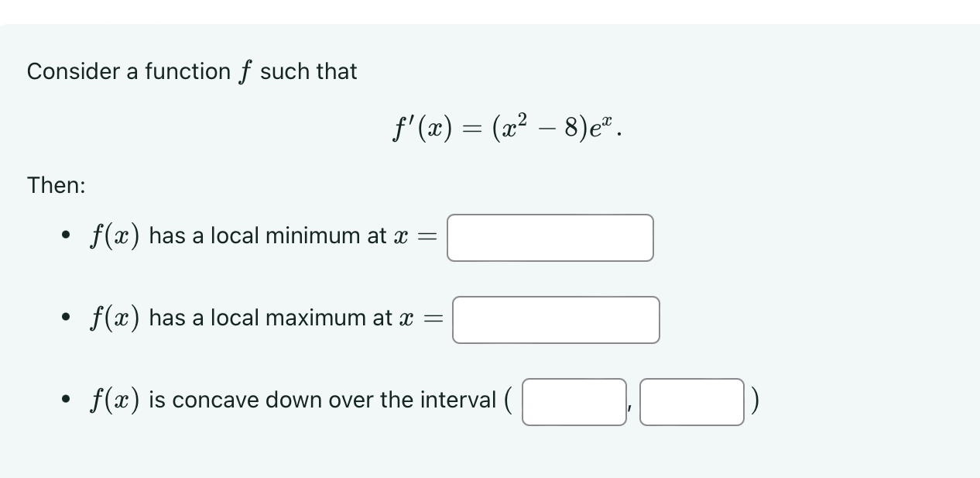Click the f'(x) formula text
This screenshot has width=980, height=478.
point(507,126)
